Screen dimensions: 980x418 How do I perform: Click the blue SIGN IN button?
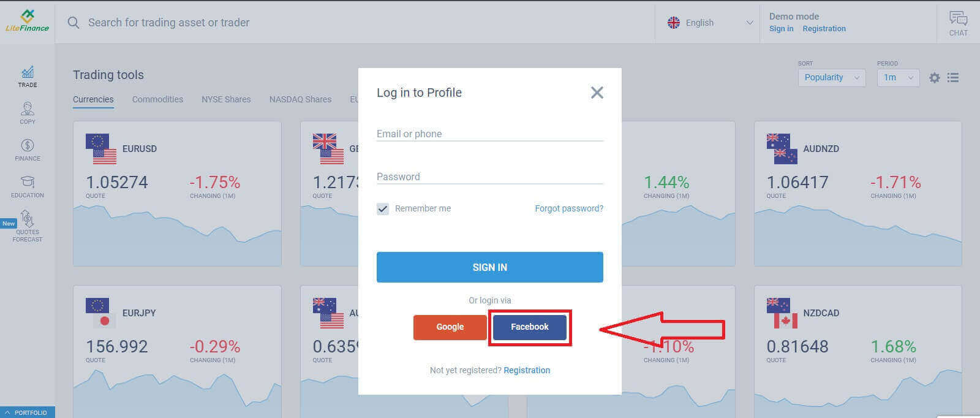[x=490, y=267]
